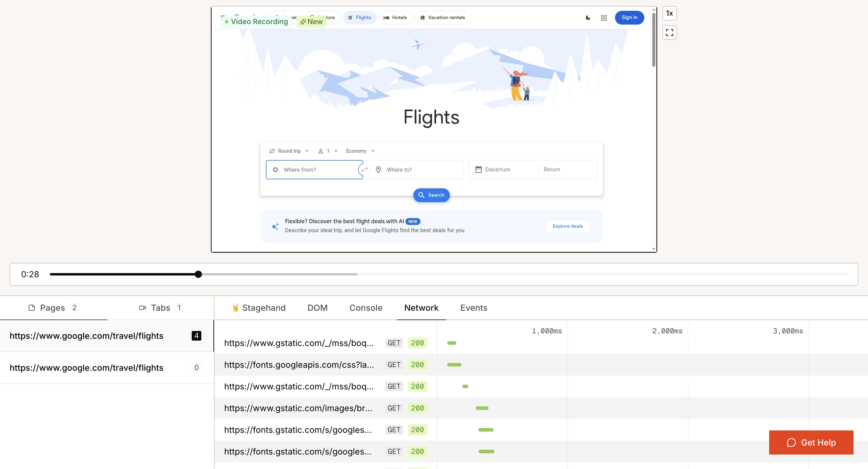868x469 pixels.
Task: Click the calendar icon in the Departure field
Action: click(479, 169)
